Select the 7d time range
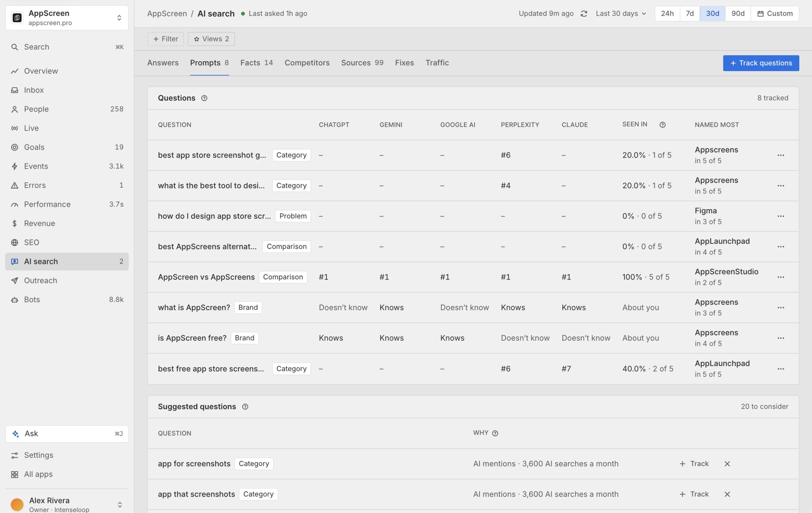This screenshot has width=812, height=513. pyautogui.click(x=689, y=14)
